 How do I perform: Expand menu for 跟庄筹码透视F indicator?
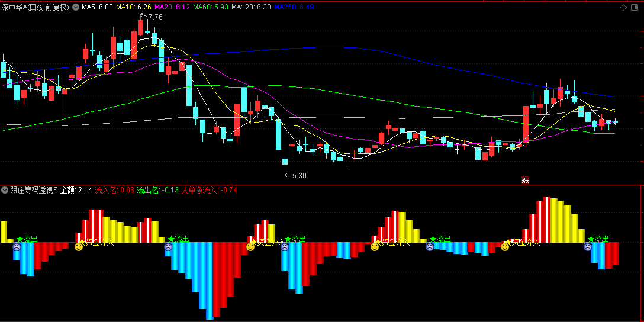tap(5, 190)
